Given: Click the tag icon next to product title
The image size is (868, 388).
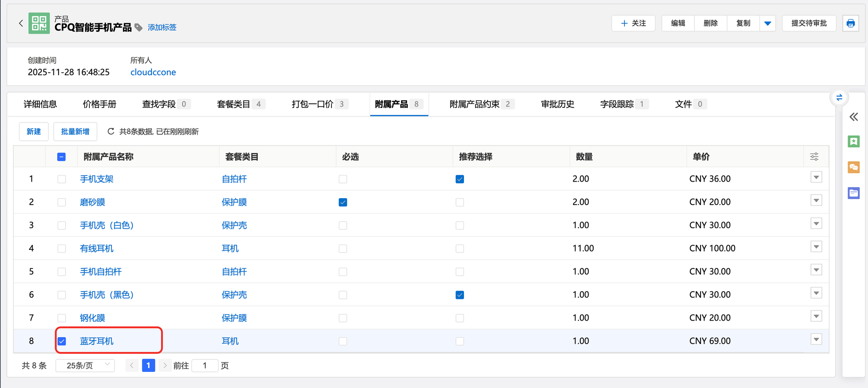Looking at the screenshot, I should tap(138, 27).
